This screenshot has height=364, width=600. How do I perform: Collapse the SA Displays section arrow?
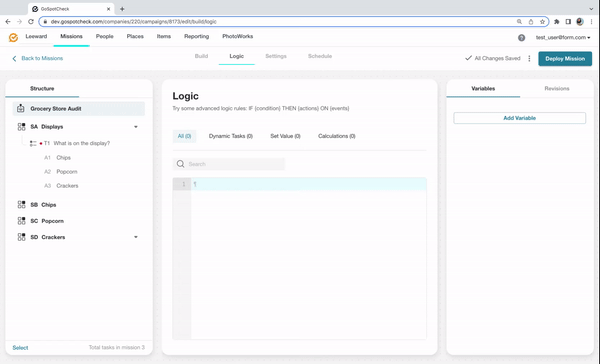(x=136, y=127)
